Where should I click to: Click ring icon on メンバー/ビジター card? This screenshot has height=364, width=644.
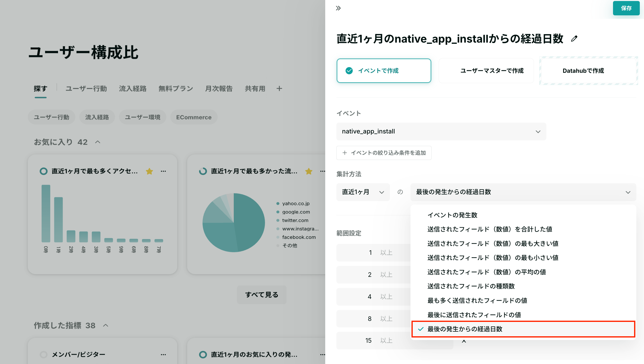pyautogui.click(x=44, y=355)
